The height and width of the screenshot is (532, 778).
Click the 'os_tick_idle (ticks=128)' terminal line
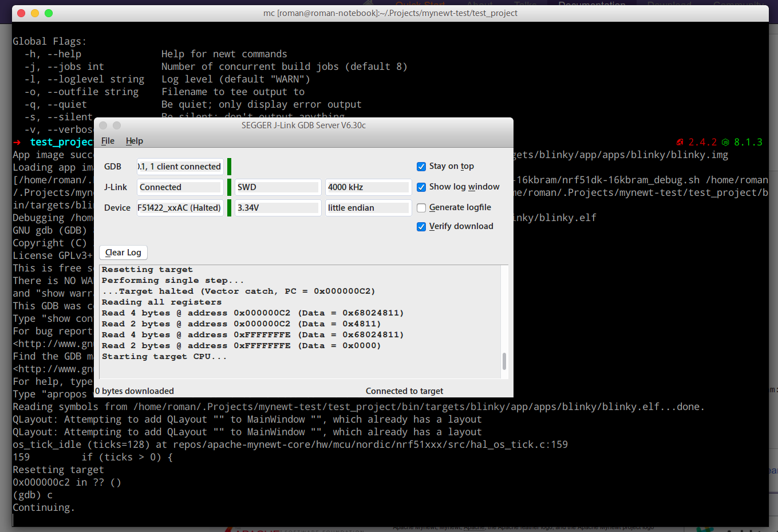290,444
